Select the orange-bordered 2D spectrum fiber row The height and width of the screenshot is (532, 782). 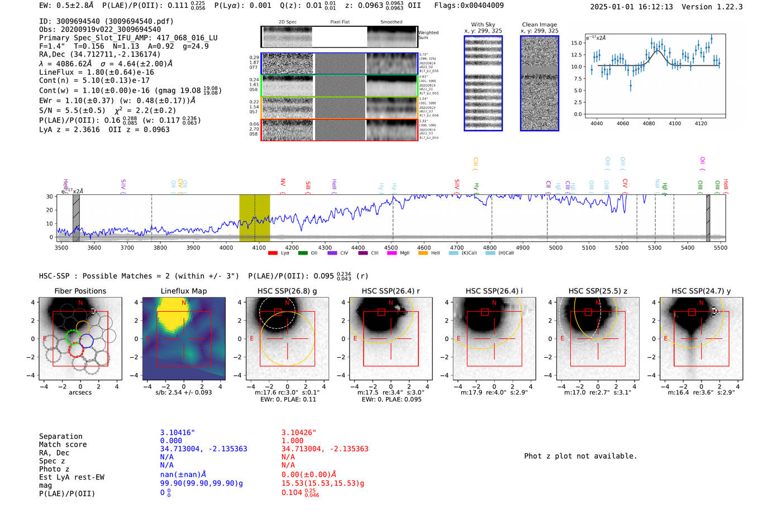[339, 108]
